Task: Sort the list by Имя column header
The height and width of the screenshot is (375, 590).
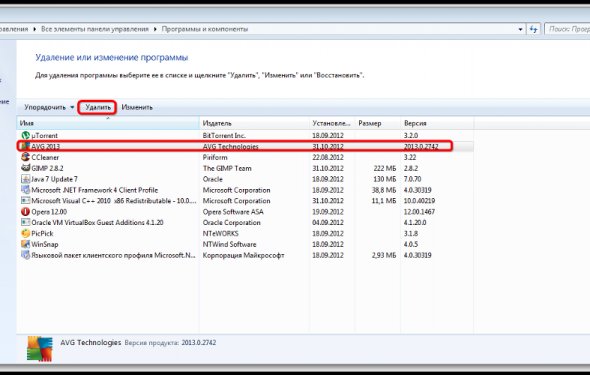Action: [x=108, y=123]
